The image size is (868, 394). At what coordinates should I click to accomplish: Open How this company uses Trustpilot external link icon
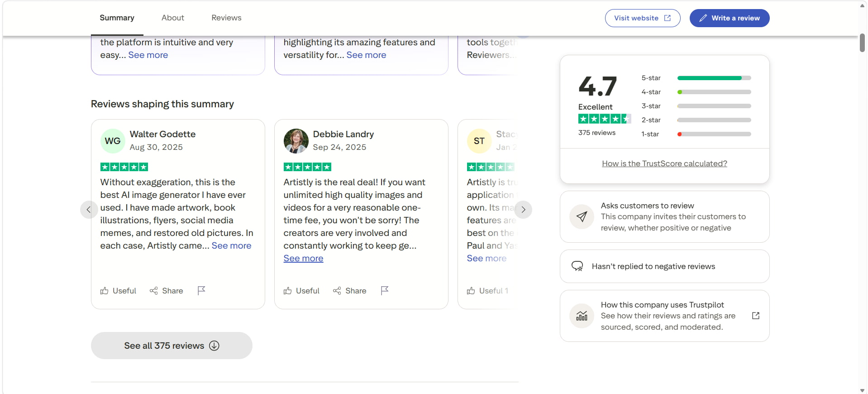click(756, 316)
